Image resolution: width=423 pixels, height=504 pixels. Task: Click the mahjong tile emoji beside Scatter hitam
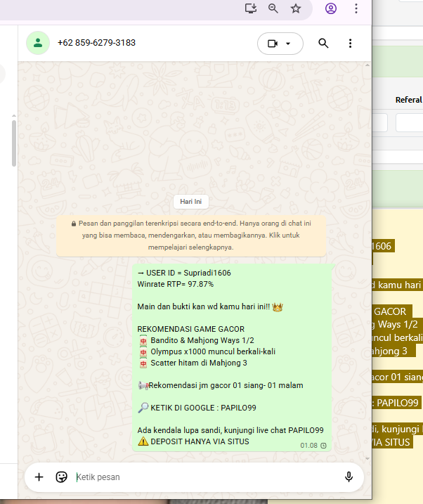coord(143,363)
